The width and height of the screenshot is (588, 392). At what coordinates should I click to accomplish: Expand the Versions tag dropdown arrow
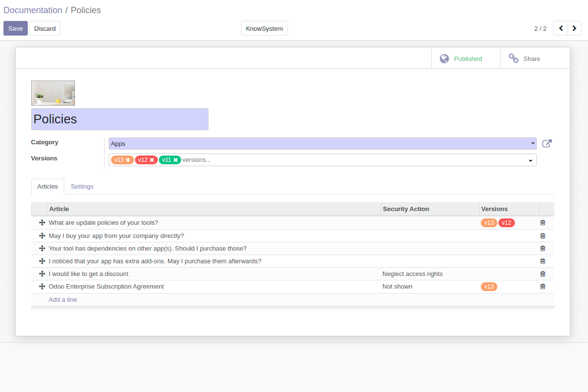pos(530,160)
